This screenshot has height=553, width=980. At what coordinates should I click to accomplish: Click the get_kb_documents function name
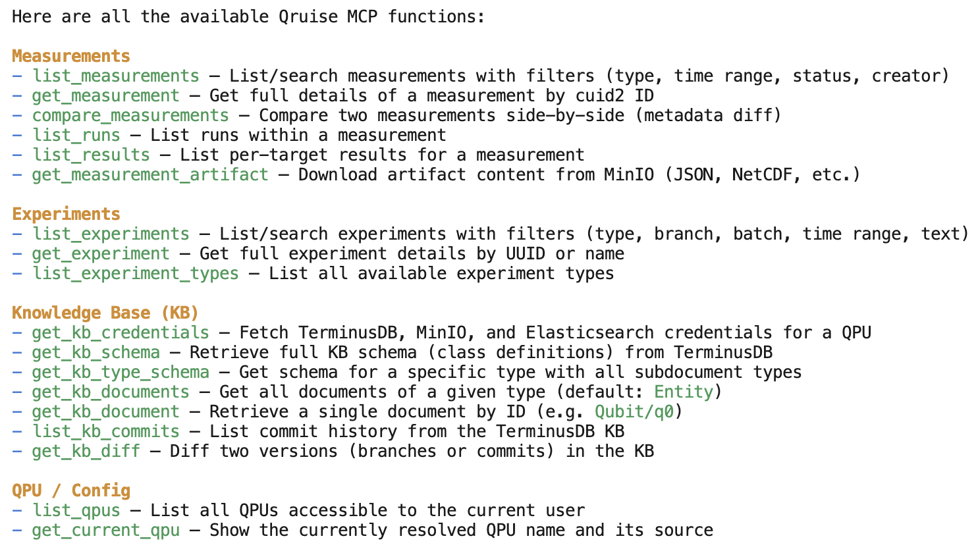[x=111, y=392]
